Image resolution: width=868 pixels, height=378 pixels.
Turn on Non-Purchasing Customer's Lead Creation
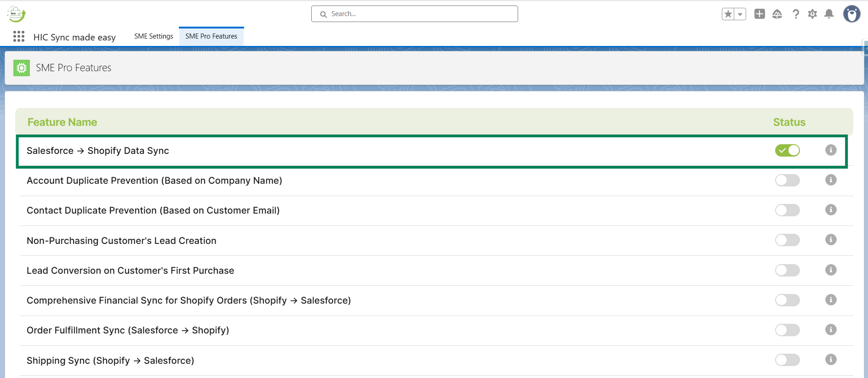click(788, 240)
